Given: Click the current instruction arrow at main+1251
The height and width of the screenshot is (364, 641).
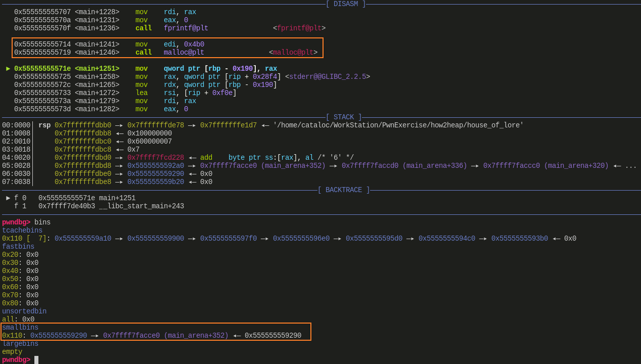Looking at the screenshot, I should (x=8, y=69).
